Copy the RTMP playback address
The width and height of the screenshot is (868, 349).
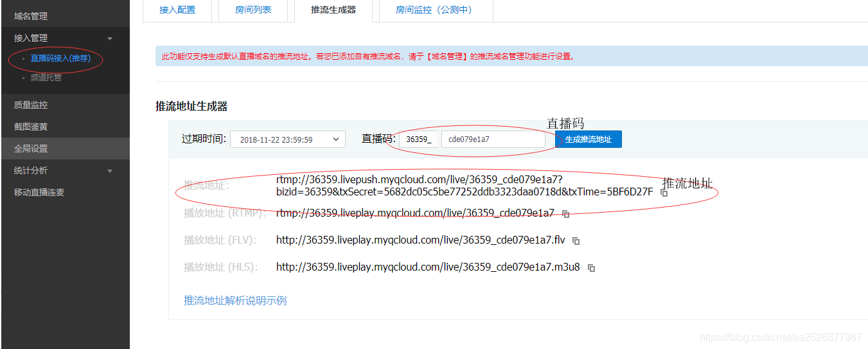(x=566, y=214)
